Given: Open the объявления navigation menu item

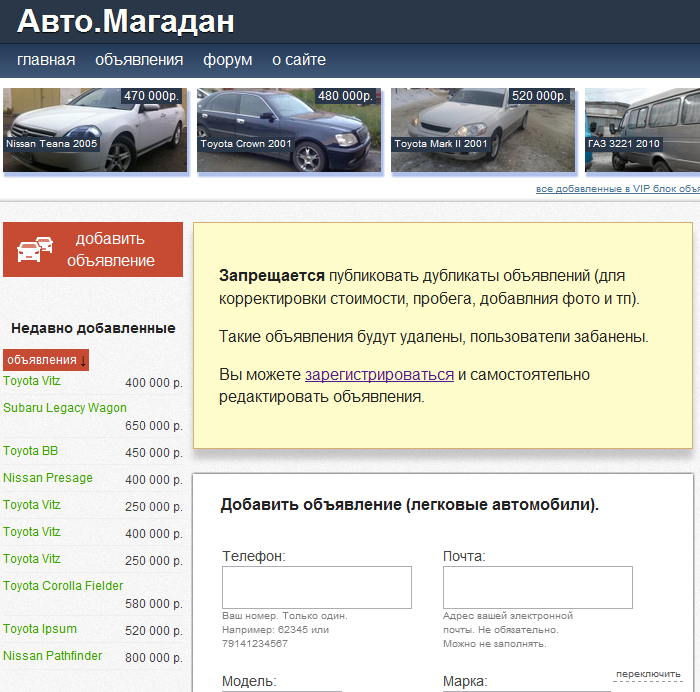Looking at the screenshot, I should (x=139, y=60).
